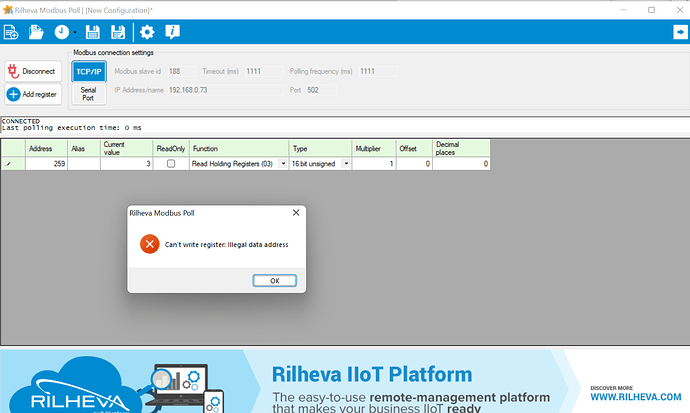Click the app icon in title bar
Screen dimensions: 690x413
7,10
